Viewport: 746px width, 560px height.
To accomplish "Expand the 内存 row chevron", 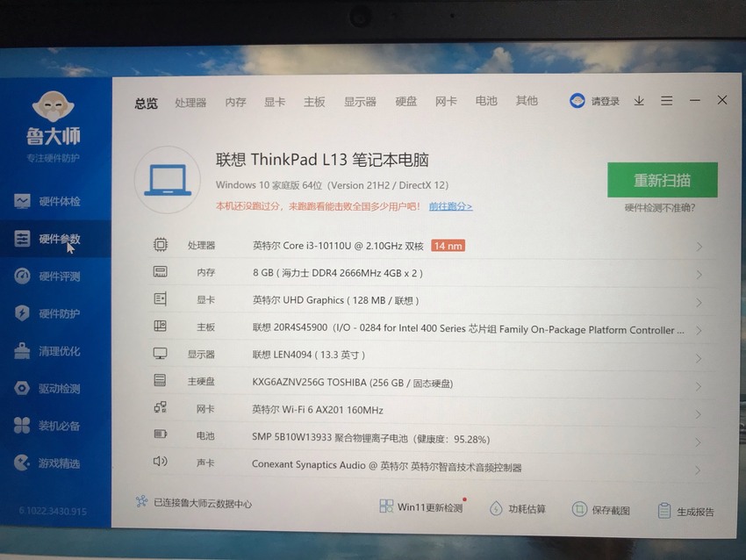I will (x=699, y=275).
